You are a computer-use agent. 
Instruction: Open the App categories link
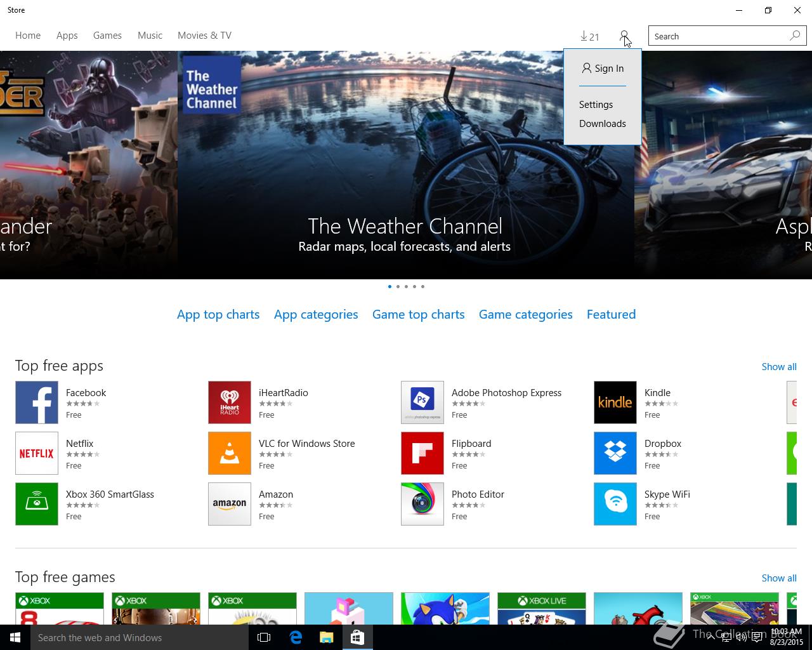pos(316,315)
